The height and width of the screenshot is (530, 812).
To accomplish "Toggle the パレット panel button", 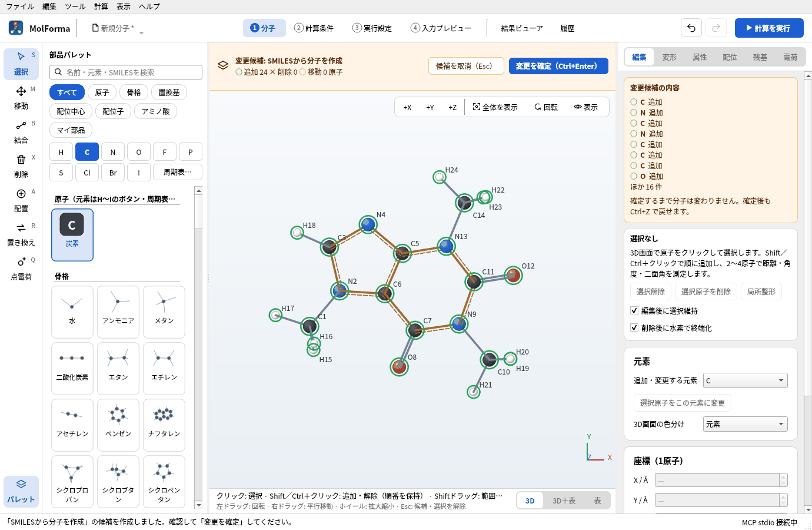I will (21, 491).
